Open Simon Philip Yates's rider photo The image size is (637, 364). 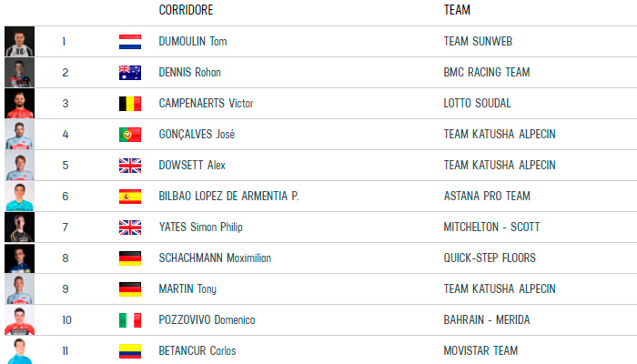pyautogui.click(x=19, y=227)
